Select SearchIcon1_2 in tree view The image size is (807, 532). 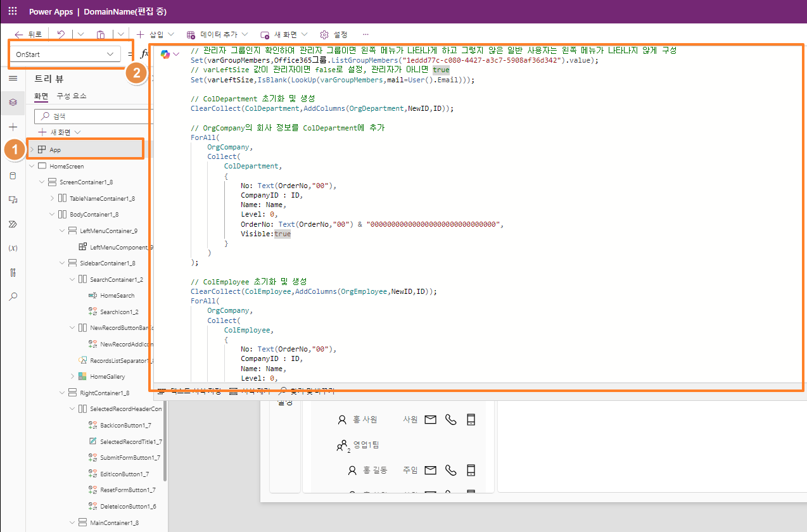(119, 312)
